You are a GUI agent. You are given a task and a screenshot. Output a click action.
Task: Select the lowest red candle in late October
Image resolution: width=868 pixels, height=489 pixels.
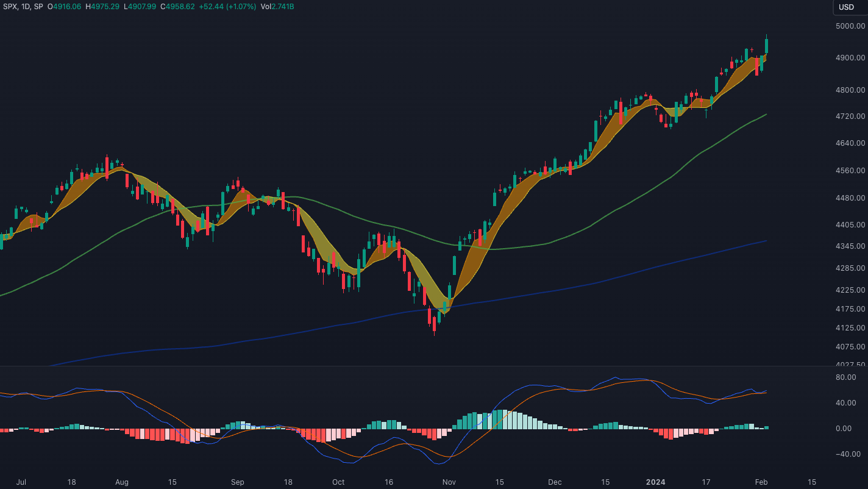tap(434, 323)
